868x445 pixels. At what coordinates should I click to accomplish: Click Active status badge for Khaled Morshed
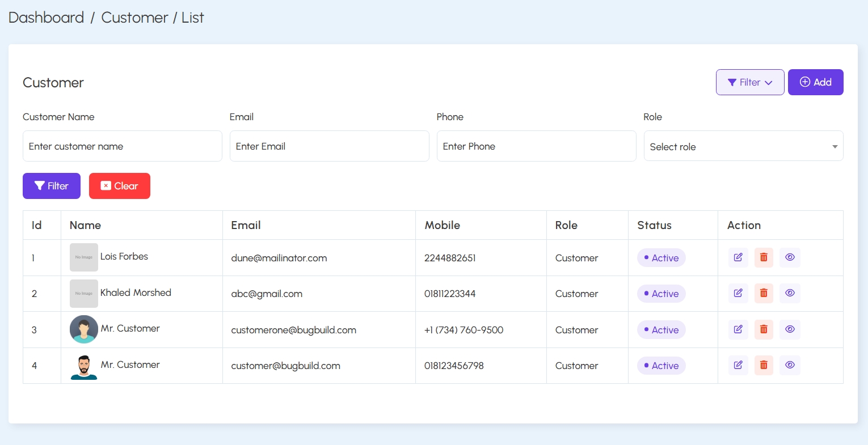point(661,294)
